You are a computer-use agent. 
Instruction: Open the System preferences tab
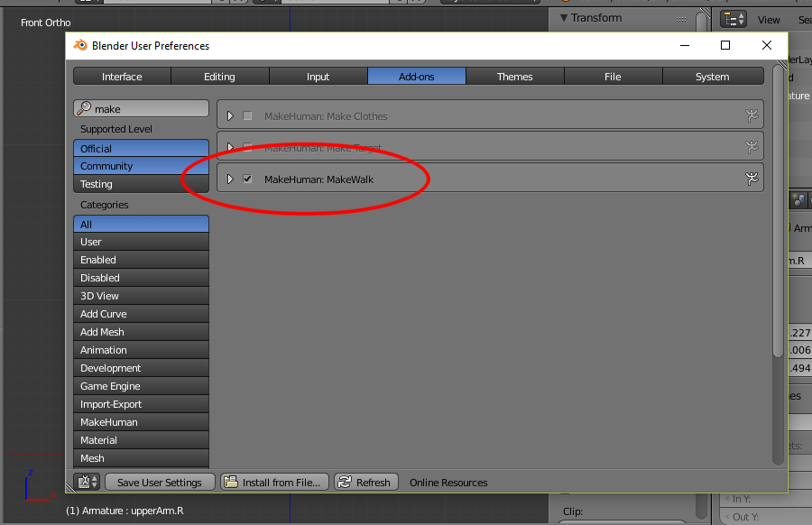pos(713,77)
